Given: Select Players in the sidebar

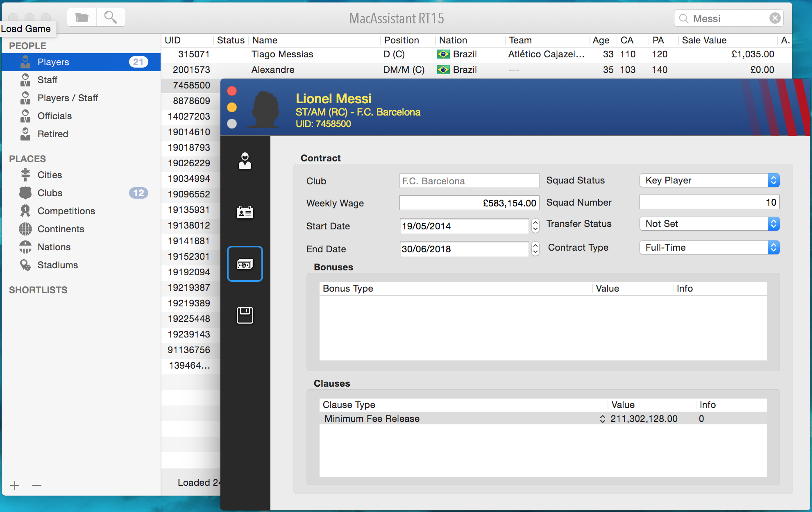Looking at the screenshot, I should click(x=81, y=62).
